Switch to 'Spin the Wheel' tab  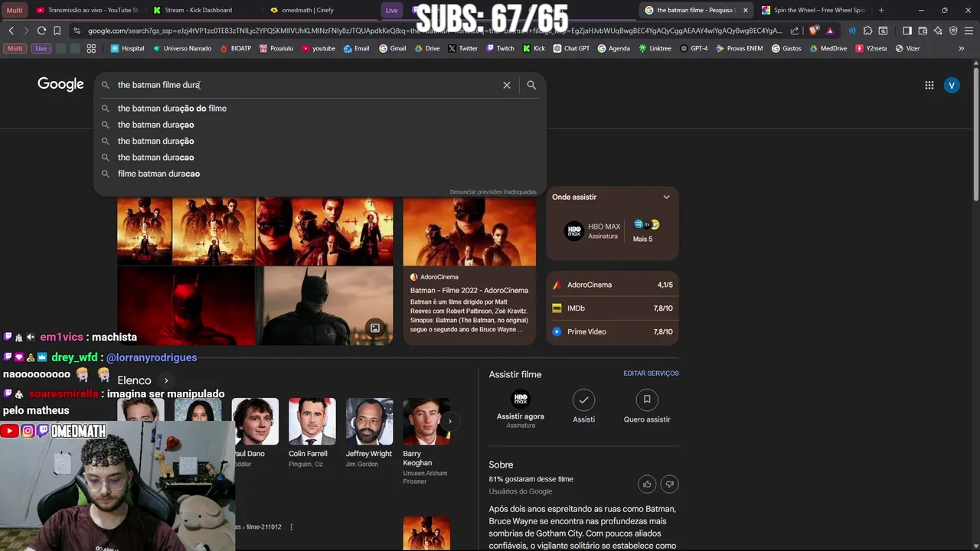click(x=812, y=10)
